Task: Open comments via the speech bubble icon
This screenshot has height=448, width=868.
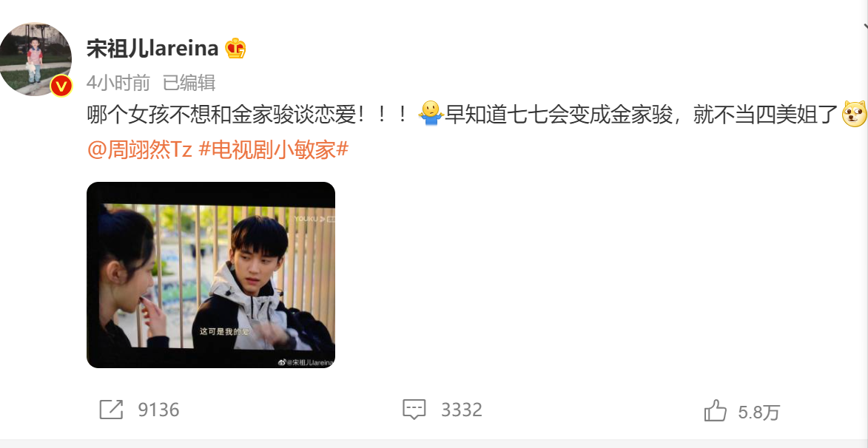Action: (x=414, y=410)
